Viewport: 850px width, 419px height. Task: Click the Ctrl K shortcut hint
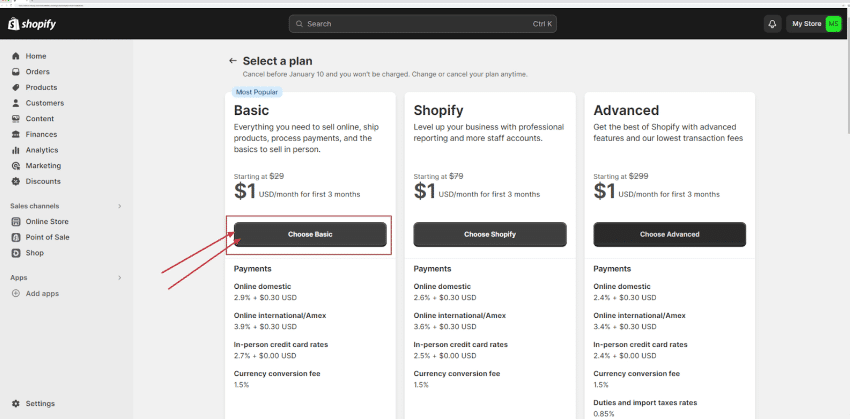click(542, 24)
